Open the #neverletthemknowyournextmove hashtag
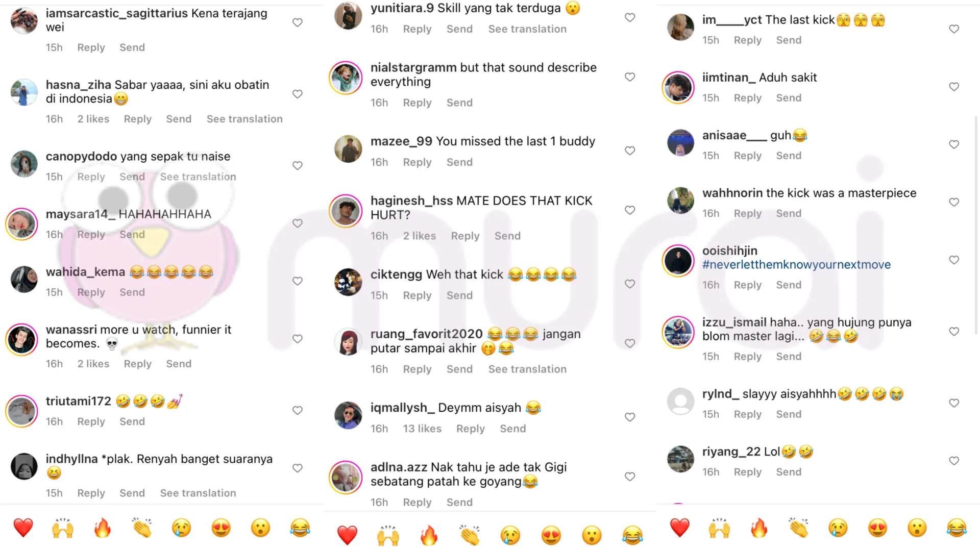 click(x=796, y=264)
